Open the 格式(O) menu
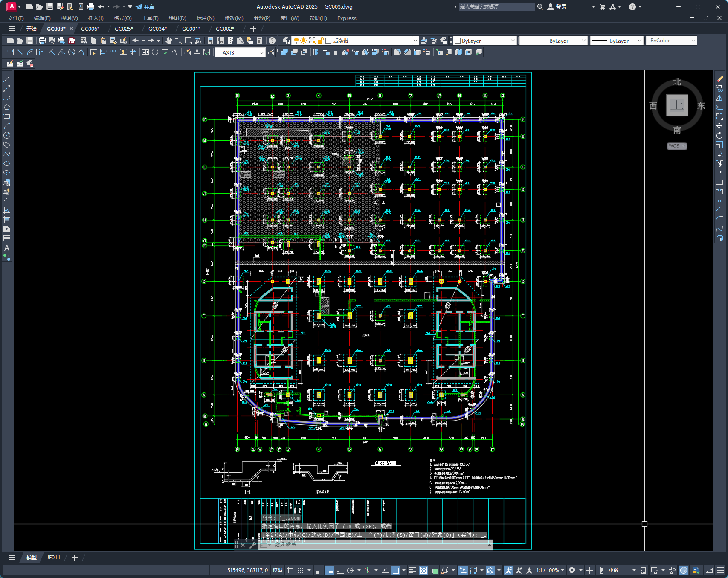This screenshot has height=578, width=728. (122, 18)
